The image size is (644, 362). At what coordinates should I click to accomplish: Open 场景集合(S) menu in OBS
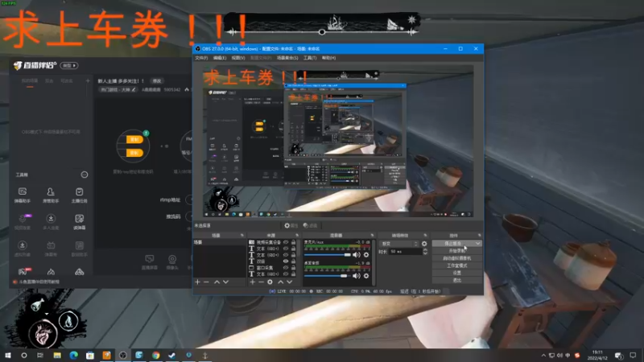(x=287, y=58)
